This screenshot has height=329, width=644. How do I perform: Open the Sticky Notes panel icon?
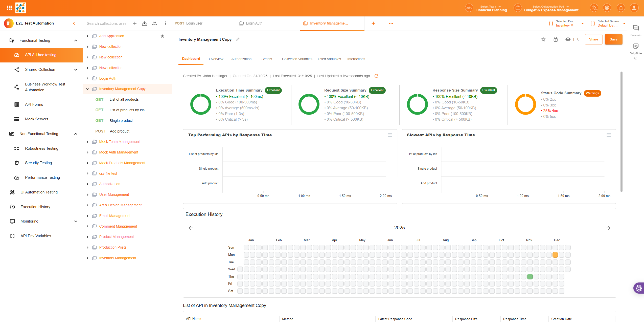coord(636,46)
